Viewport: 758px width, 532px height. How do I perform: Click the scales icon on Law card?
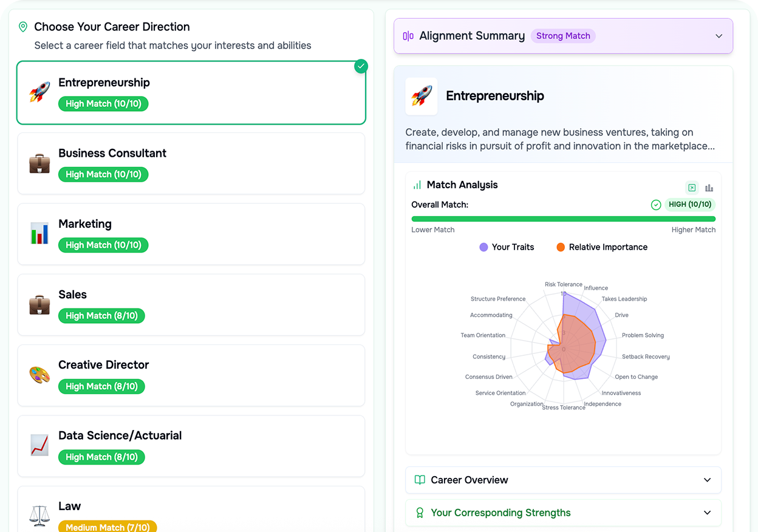point(39,516)
